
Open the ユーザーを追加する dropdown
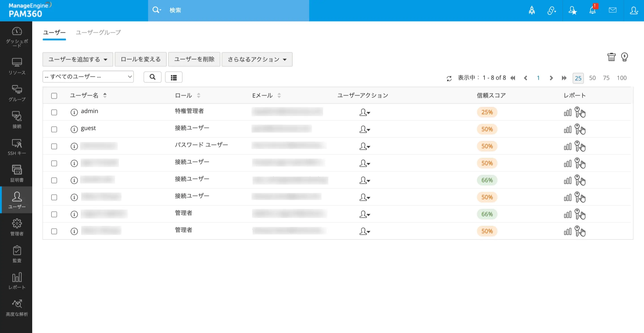[78, 59]
